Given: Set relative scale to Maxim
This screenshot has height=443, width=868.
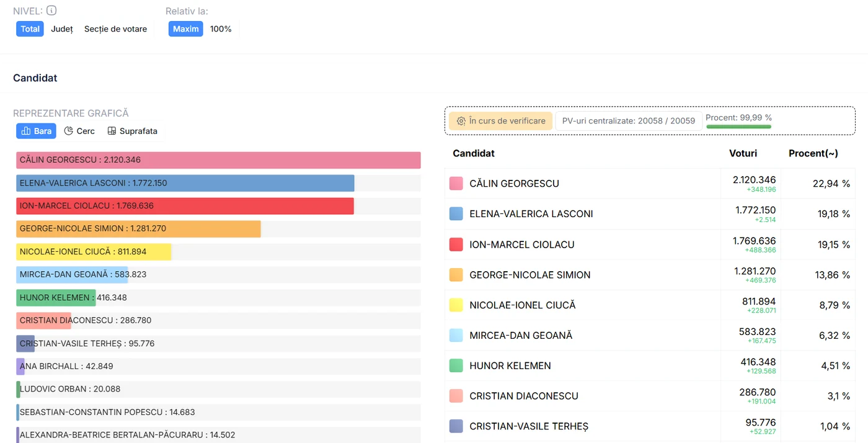Looking at the screenshot, I should click(186, 29).
